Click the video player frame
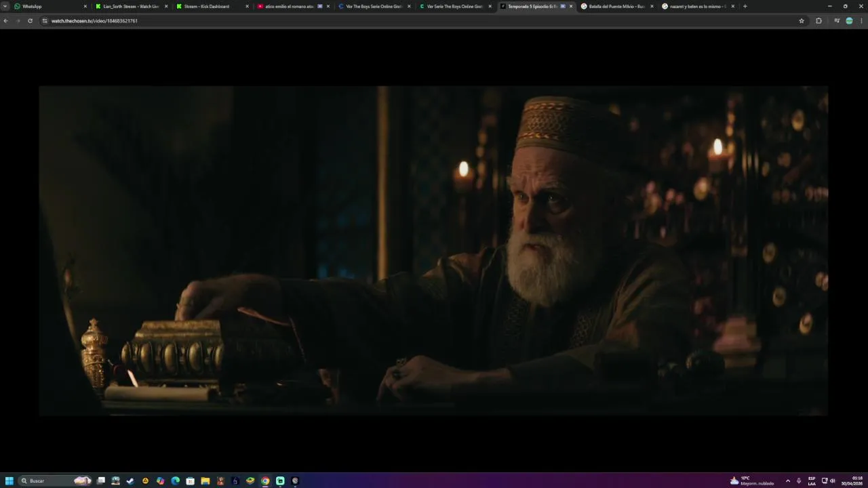Image resolution: width=868 pixels, height=488 pixels. click(433, 251)
